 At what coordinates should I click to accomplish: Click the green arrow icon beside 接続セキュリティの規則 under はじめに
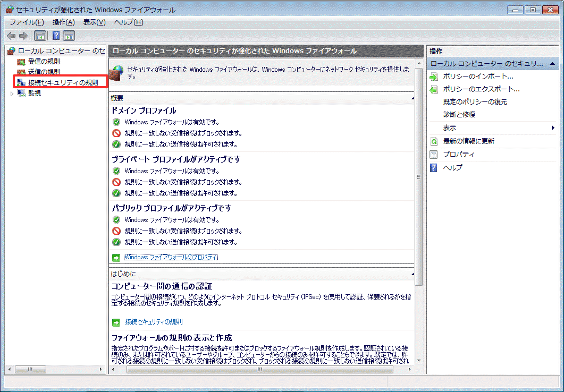[116, 322]
